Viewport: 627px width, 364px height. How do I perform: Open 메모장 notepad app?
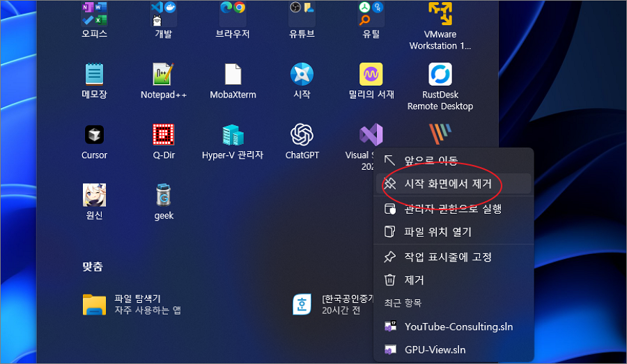(94, 81)
